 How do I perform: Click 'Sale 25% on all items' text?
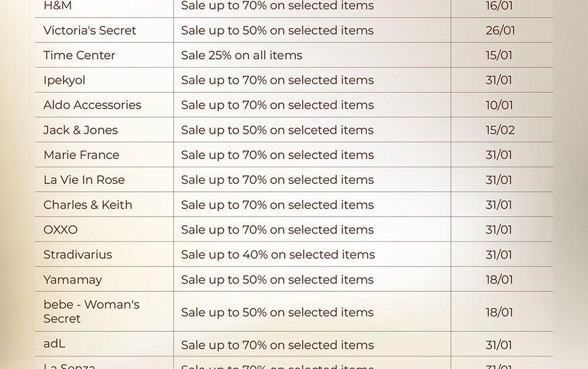[241, 55]
